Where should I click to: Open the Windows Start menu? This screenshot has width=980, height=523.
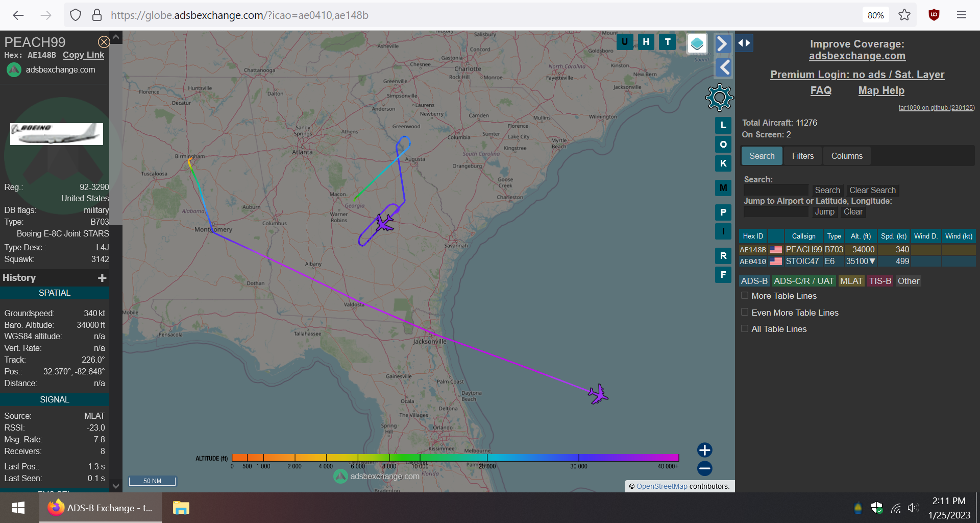click(18, 508)
